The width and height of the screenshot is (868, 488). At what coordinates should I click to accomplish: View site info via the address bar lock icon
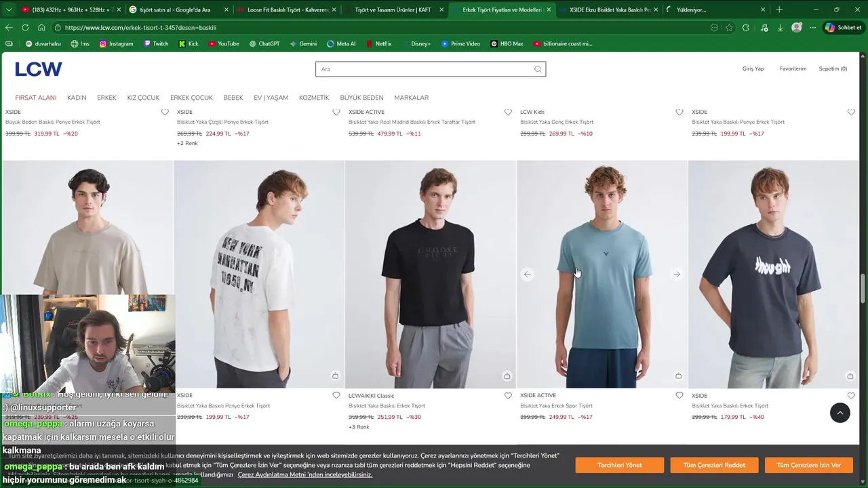58,28
